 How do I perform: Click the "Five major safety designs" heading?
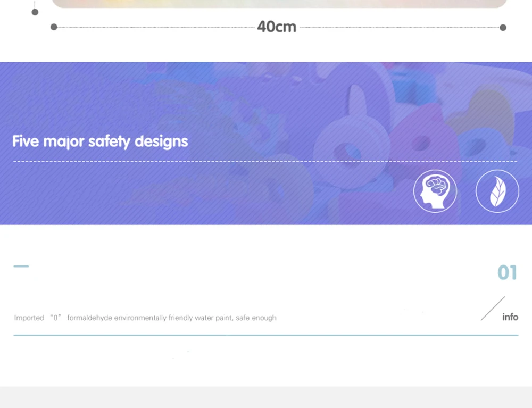pyautogui.click(x=100, y=141)
